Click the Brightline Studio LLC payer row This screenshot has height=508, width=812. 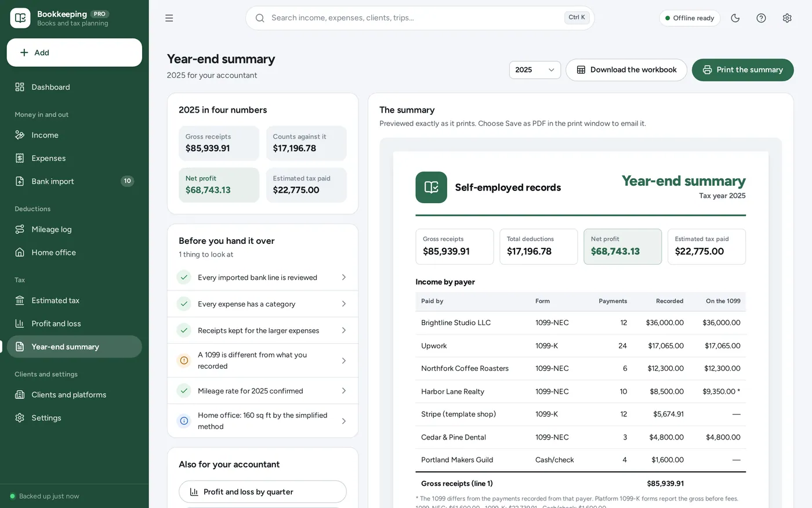point(581,323)
